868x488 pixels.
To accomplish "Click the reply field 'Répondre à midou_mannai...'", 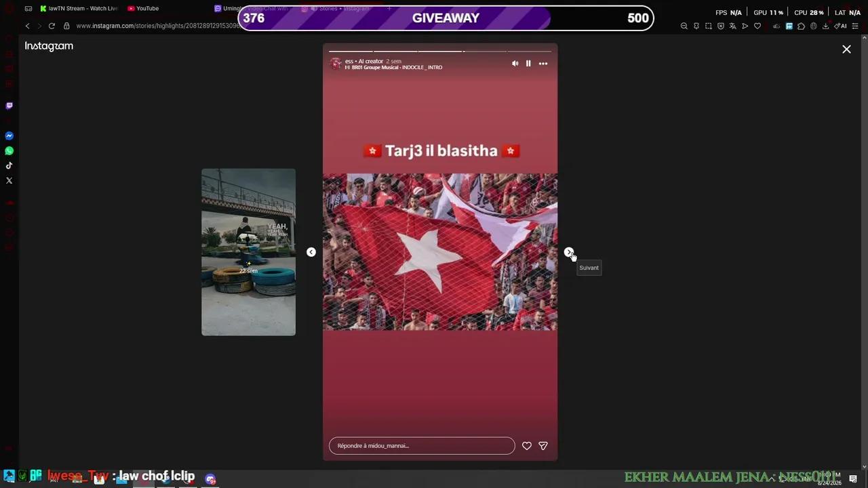I will [x=422, y=446].
